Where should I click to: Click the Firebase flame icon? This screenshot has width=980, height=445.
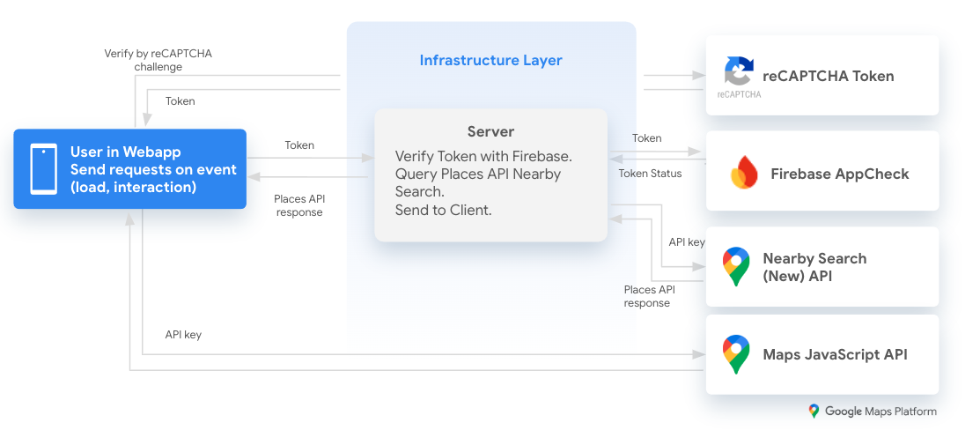(744, 173)
